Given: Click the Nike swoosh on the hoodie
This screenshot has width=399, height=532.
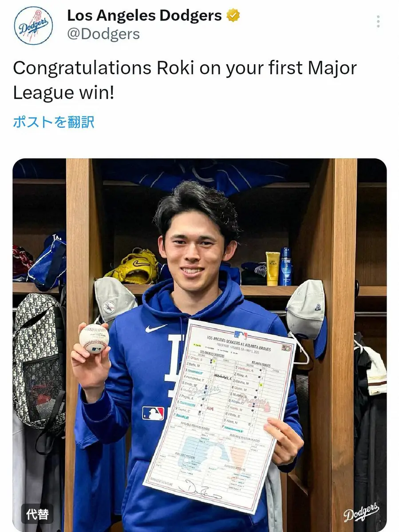Looking at the screenshot, I should click(156, 328).
